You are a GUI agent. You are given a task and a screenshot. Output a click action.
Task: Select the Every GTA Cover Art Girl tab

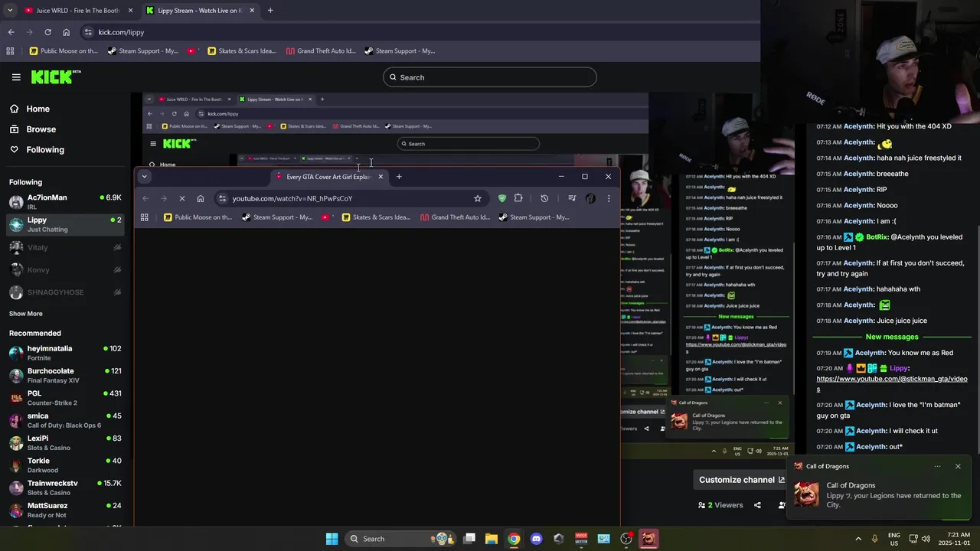click(x=331, y=177)
